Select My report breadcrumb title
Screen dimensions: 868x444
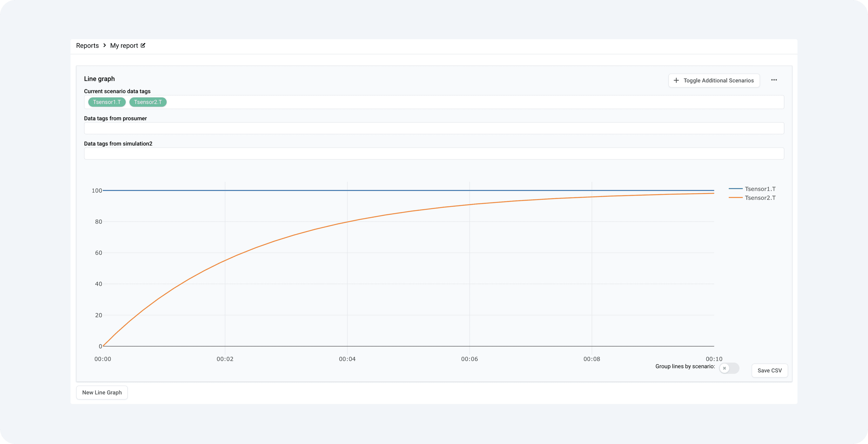(124, 45)
